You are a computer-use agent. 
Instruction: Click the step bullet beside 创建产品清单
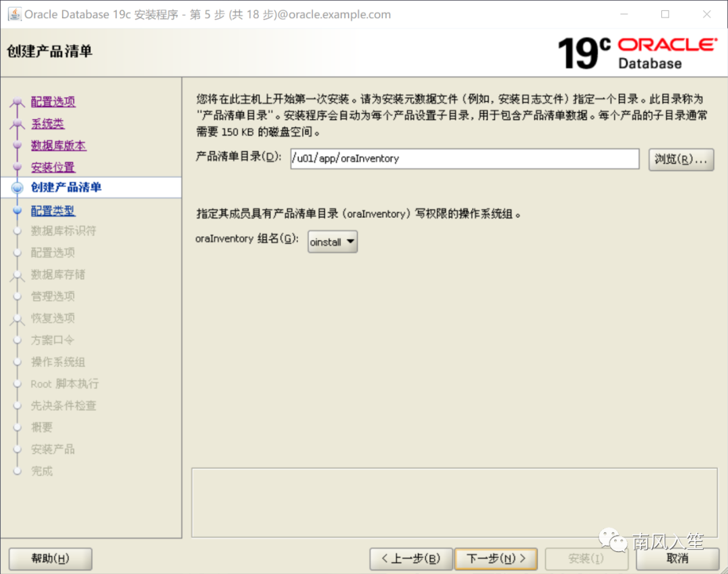coord(17,188)
